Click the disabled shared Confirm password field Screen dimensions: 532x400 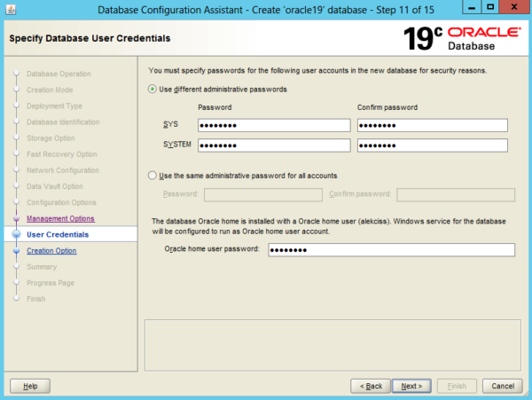click(456, 195)
